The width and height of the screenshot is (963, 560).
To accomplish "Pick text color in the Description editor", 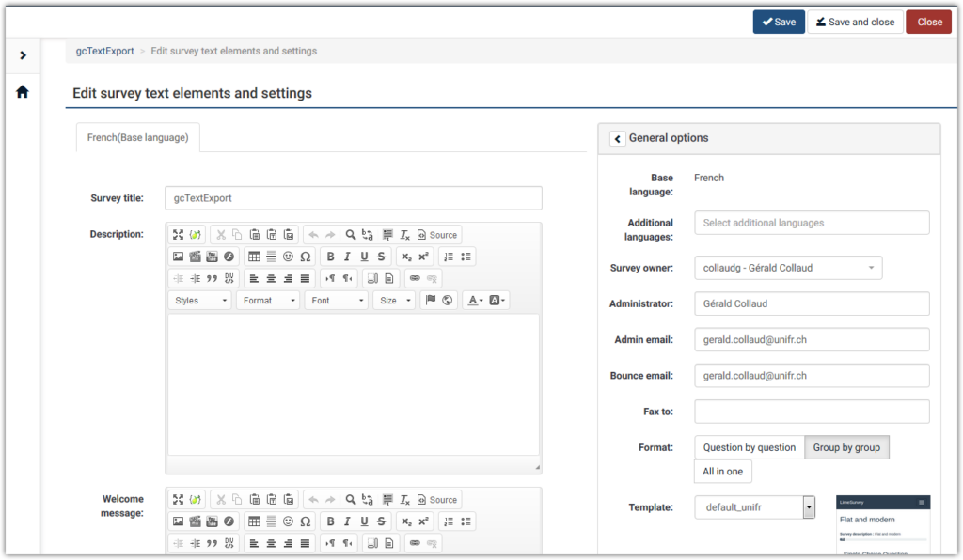I will click(x=475, y=300).
